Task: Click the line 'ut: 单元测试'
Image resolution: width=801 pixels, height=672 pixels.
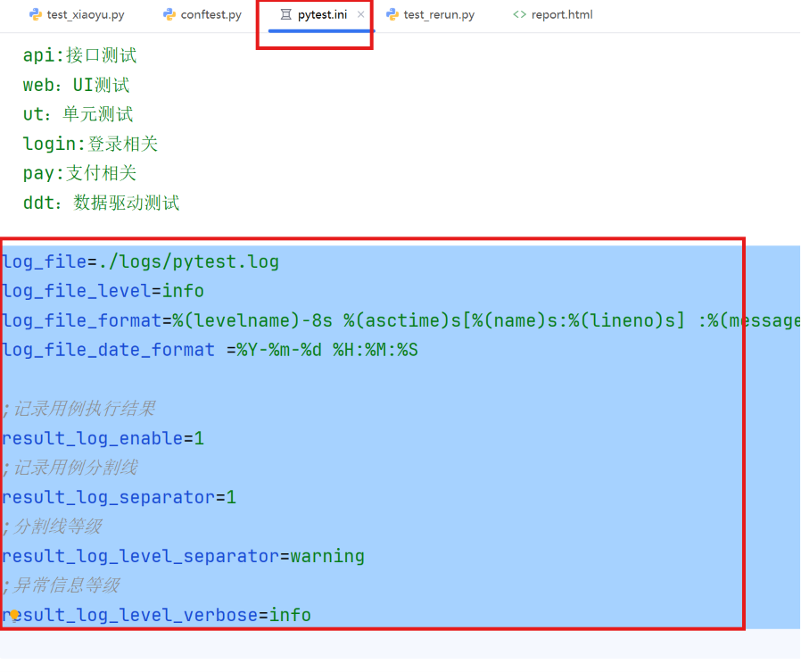Action: 78,114
